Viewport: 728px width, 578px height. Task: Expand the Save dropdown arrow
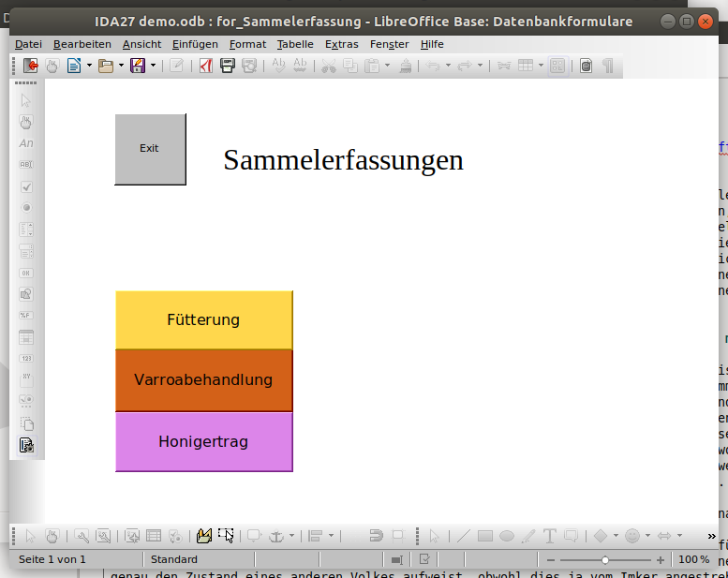153,66
